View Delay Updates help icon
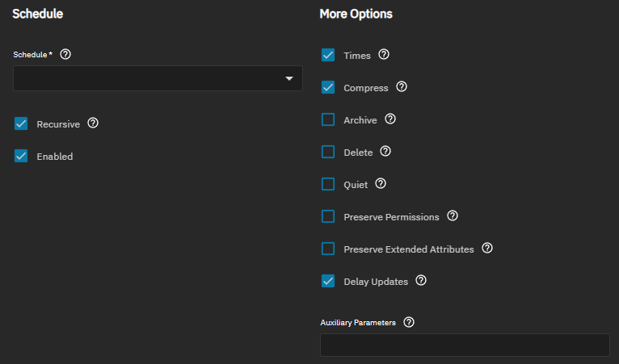 421,281
